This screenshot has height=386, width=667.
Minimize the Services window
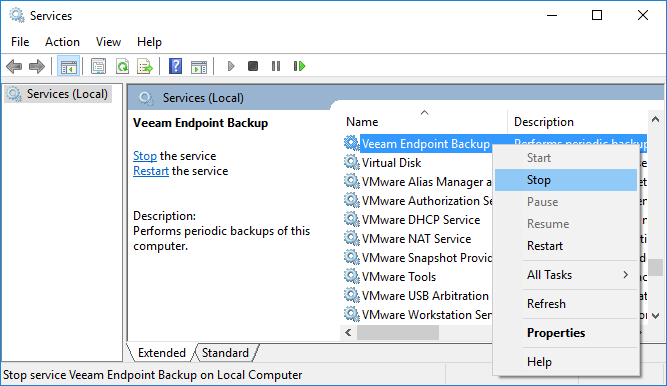tap(552, 15)
